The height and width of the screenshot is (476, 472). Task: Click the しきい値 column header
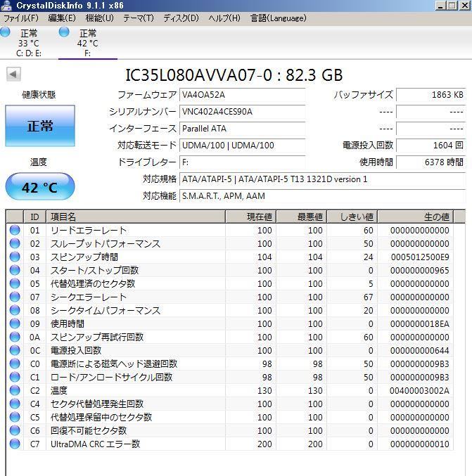coord(352,217)
